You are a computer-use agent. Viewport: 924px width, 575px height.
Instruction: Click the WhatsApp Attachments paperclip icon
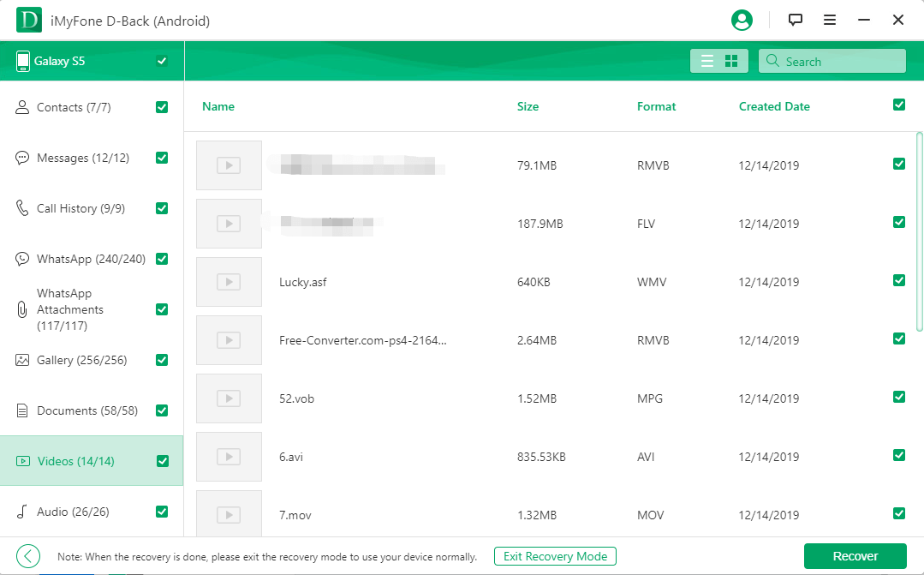click(21, 309)
